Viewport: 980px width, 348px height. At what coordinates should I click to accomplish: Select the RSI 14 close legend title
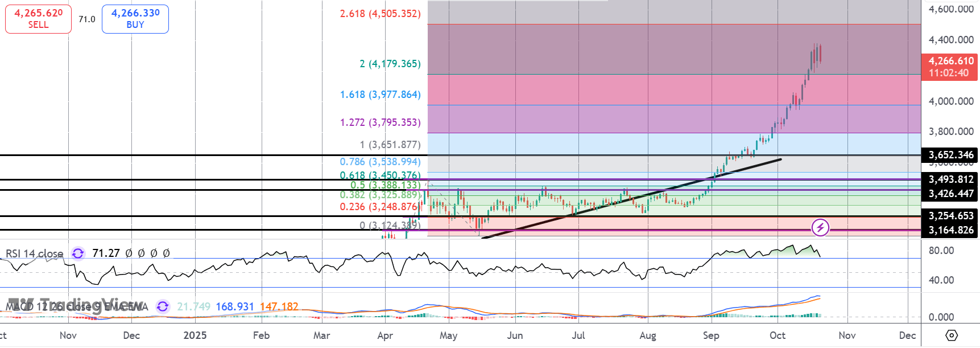coord(35,253)
